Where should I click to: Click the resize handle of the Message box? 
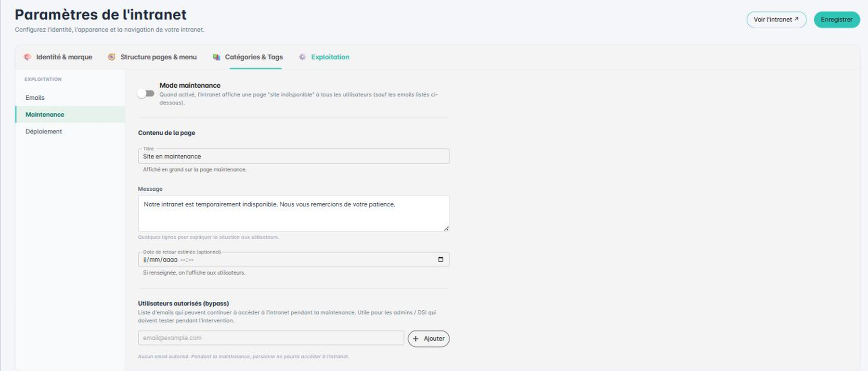point(446,228)
